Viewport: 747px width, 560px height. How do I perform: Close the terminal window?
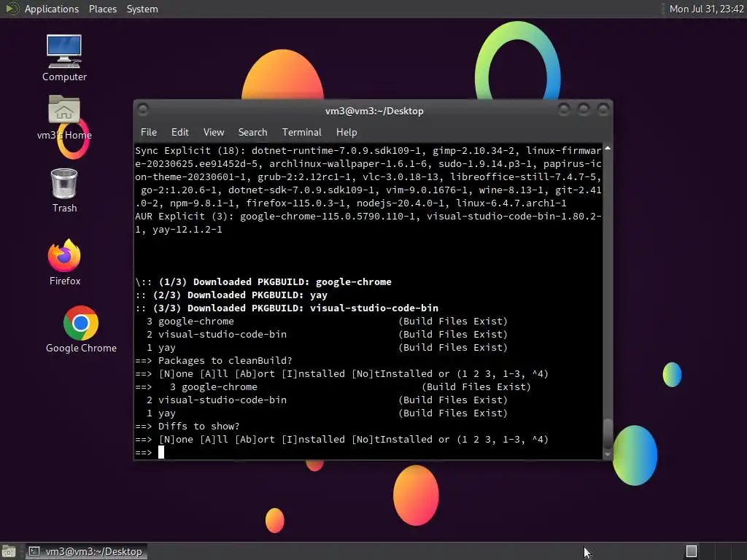[603, 109]
